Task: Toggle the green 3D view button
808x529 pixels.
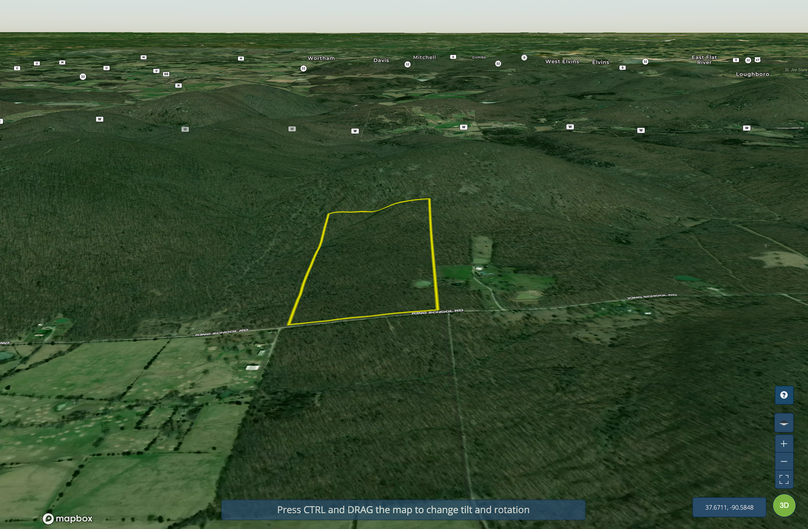Action: pos(785,507)
